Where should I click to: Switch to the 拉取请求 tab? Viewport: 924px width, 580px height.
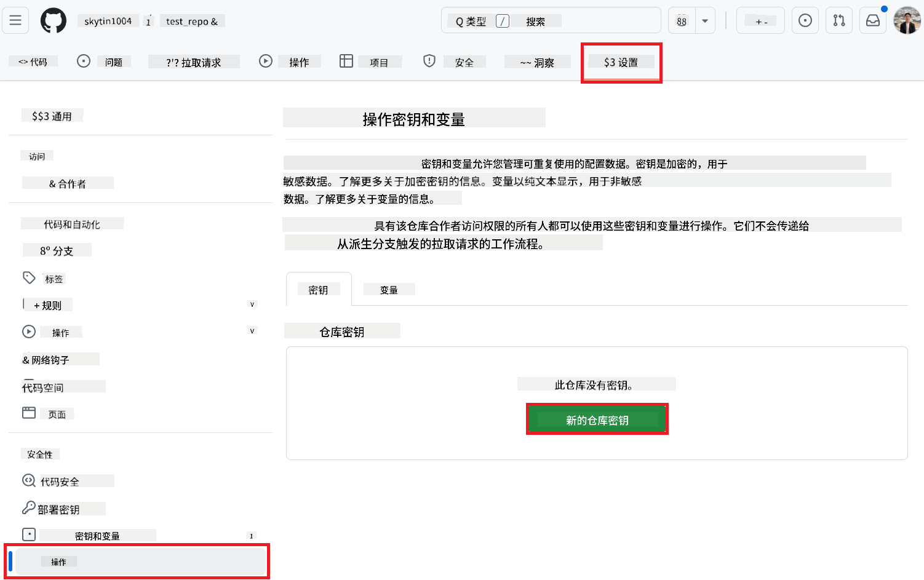pos(194,62)
